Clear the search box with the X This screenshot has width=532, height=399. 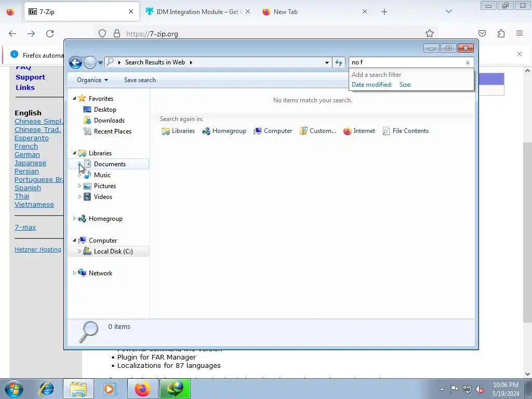point(468,62)
